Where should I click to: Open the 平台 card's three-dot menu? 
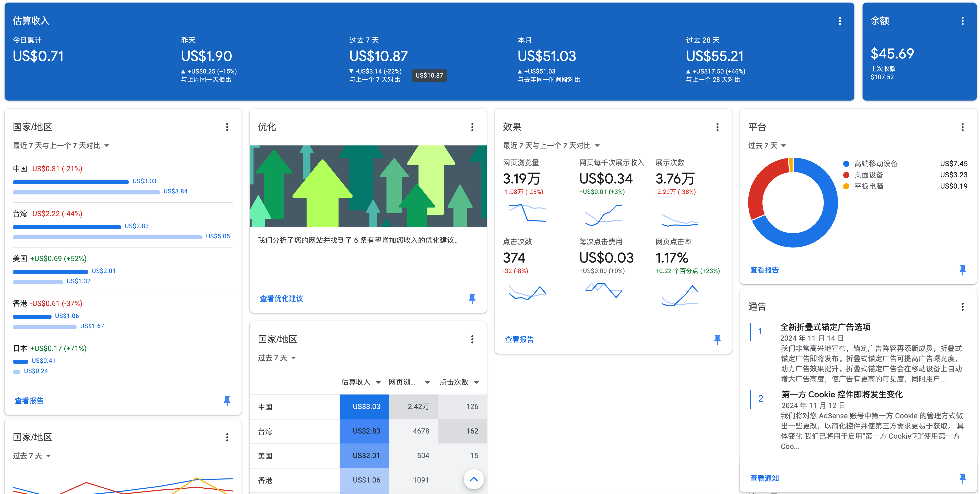pyautogui.click(x=962, y=127)
